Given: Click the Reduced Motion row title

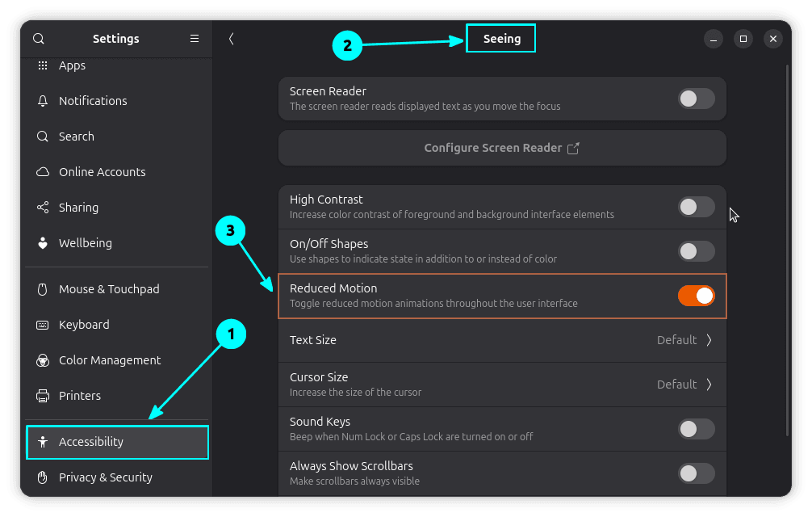Looking at the screenshot, I should (333, 288).
